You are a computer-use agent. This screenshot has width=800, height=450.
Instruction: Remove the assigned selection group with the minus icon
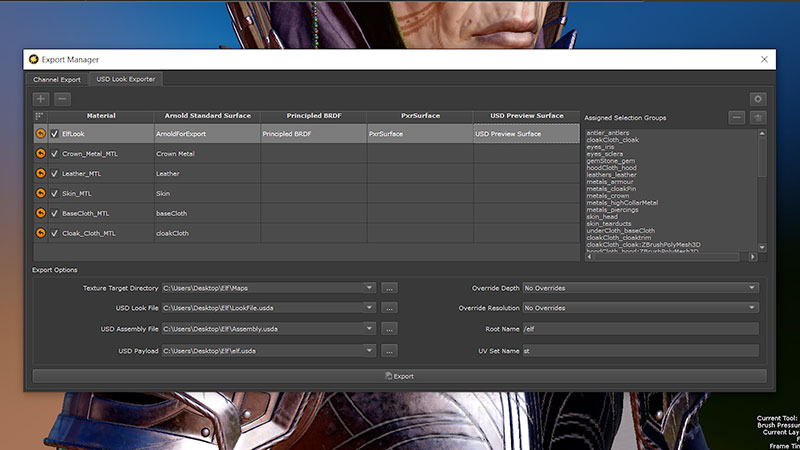point(737,117)
